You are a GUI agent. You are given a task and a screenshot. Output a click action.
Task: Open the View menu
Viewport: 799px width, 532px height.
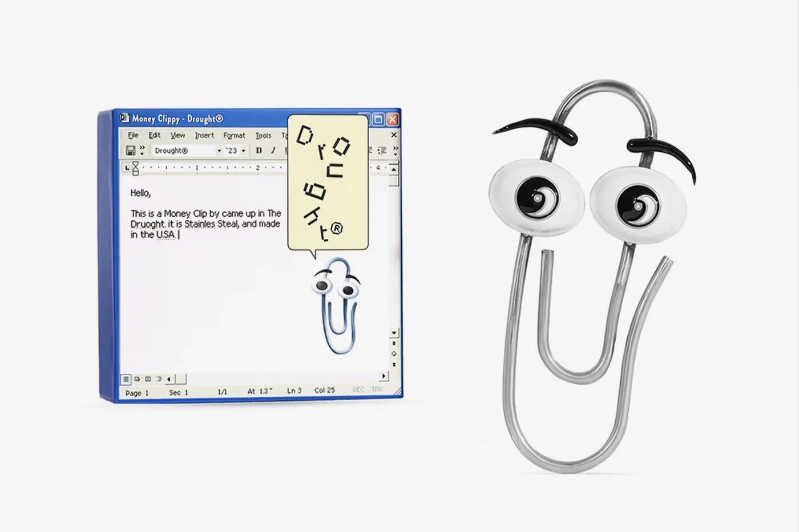coord(178,135)
